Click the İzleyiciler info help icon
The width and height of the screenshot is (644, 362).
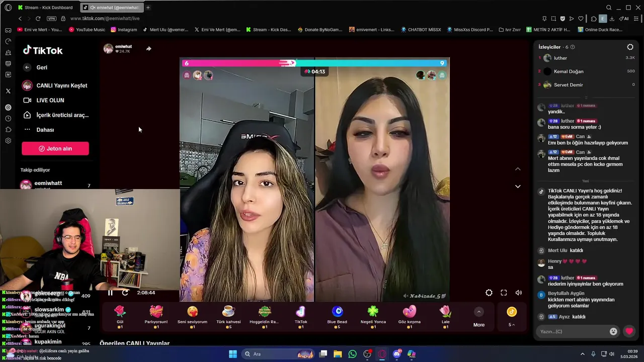[x=573, y=47]
